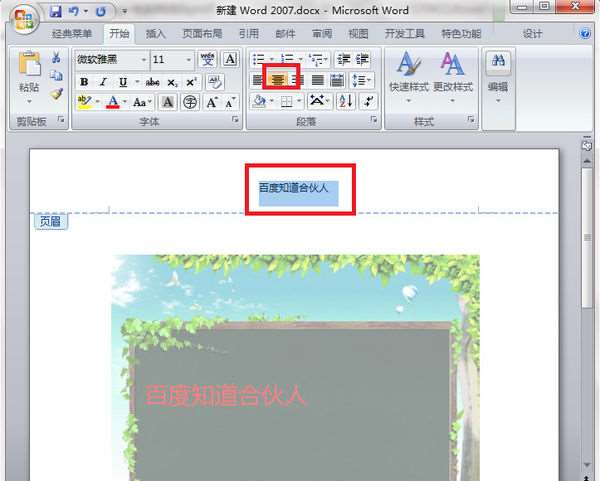Insert enclosed character (circled 字)
The width and height of the screenshot is (600, 481).
pyautogui.click(x=190, y=102)
